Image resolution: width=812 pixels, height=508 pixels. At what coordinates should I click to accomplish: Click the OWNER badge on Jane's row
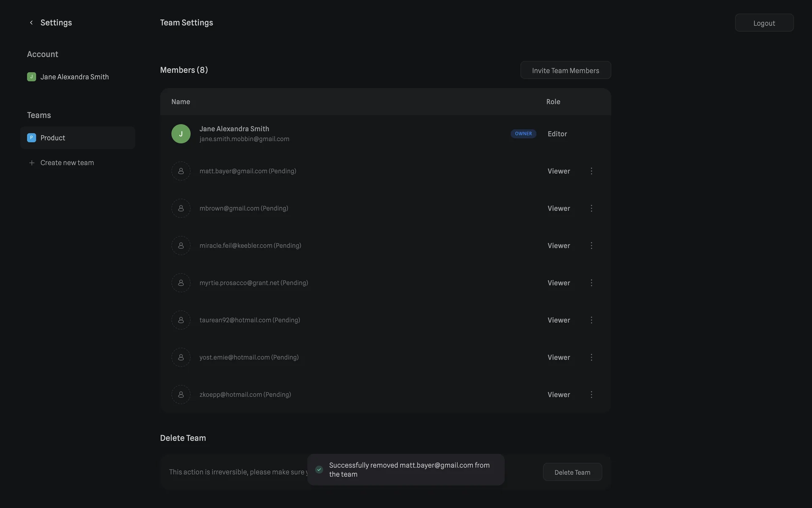pos(523,134)
